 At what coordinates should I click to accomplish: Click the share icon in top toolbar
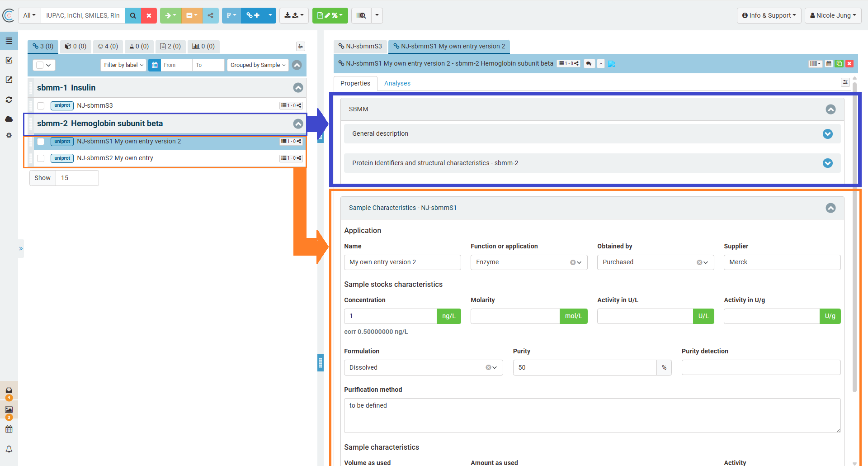(211, 15)
